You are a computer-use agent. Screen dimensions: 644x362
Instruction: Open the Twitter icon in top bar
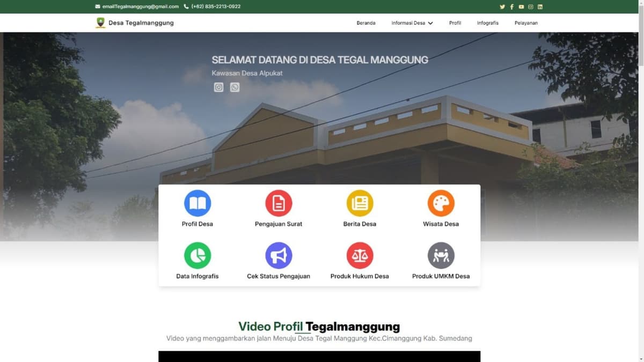tap(502, 6)
